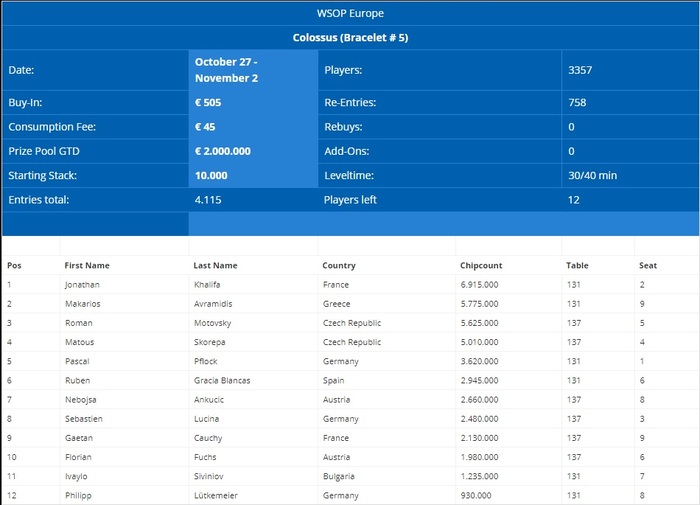Image resolution: width=700 pixels, height=505 pixels.
Task: Click chipcount '2.480.000'
Action: [479, 419]
